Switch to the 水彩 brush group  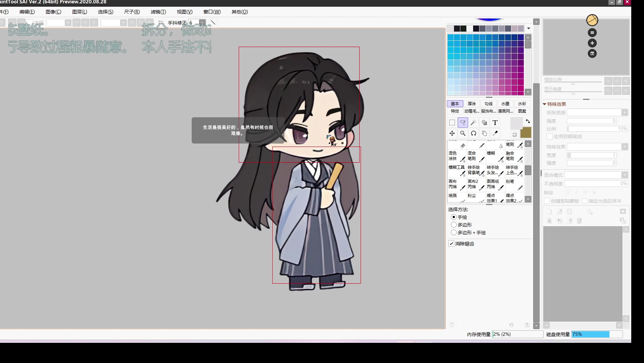522,104
